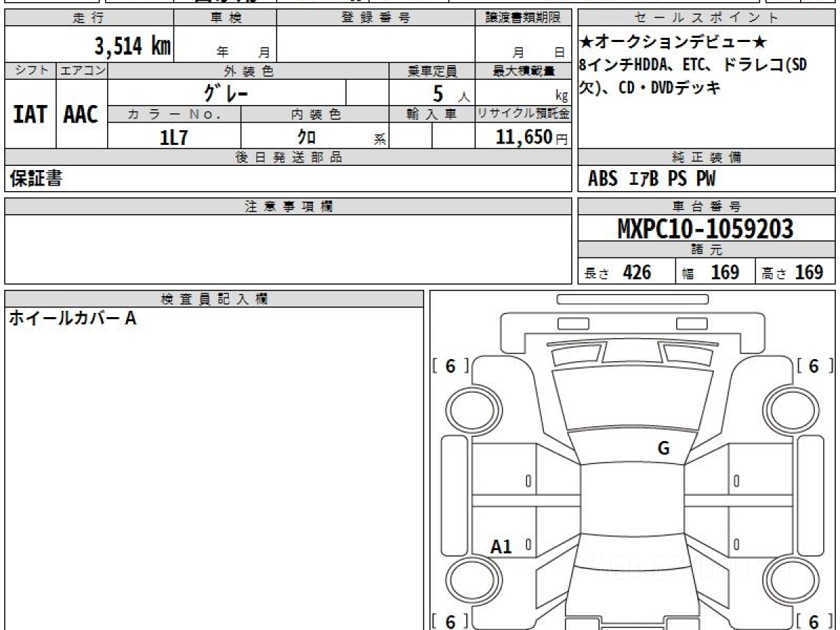This screenshot has height=630, width=840.
Task: Click the 後日発送部品 header
Action: click(x=288, y=157)
